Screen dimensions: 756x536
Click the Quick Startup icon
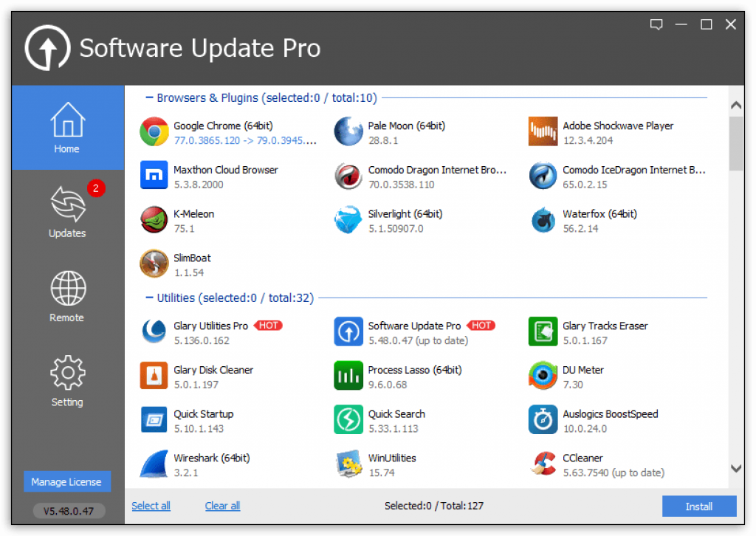pyautogui.click(x=154, y=420)
